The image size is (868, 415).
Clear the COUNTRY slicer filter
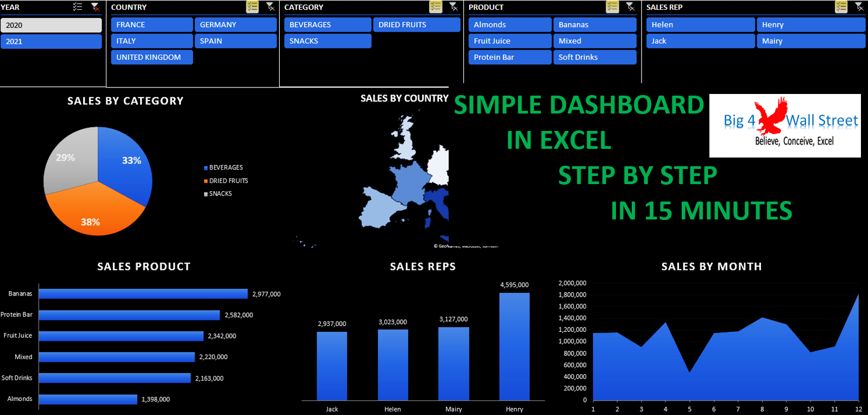[270, 7]
